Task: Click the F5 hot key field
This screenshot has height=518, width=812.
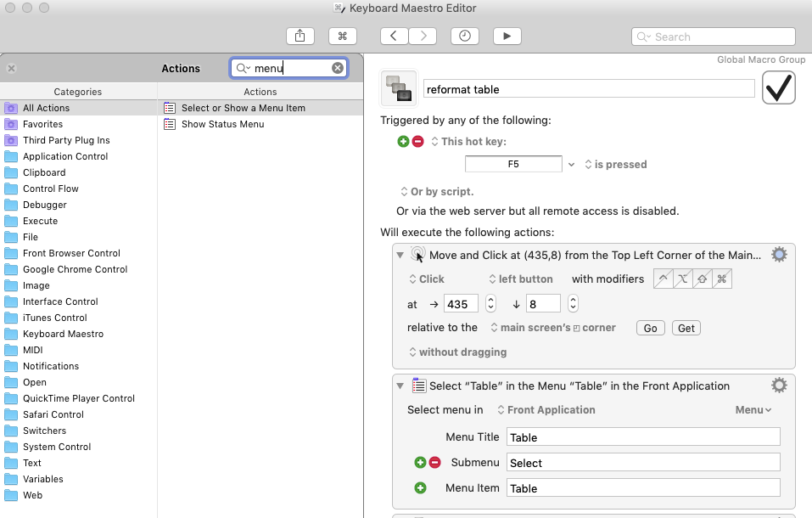Action: pos(513,164)
